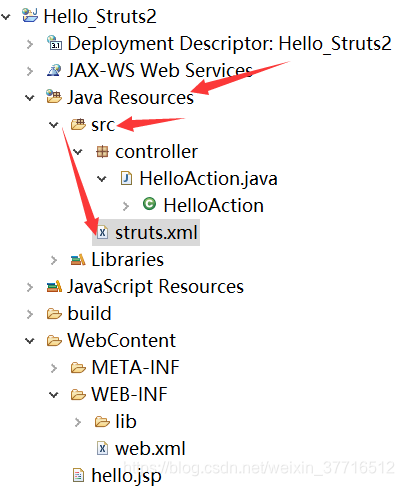Expand the JavaScript Resources node
Screen dimensions: 404x486
coord(30,287)
